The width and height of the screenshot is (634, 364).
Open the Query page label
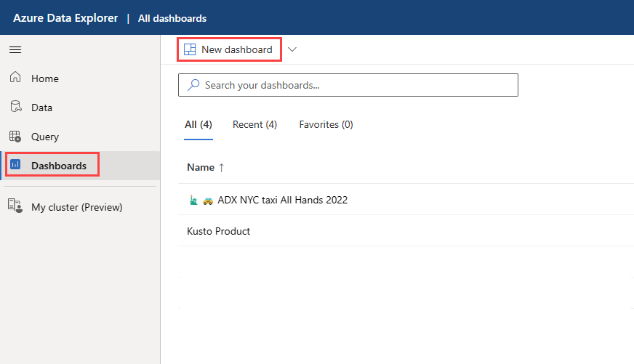click(45, 137)
